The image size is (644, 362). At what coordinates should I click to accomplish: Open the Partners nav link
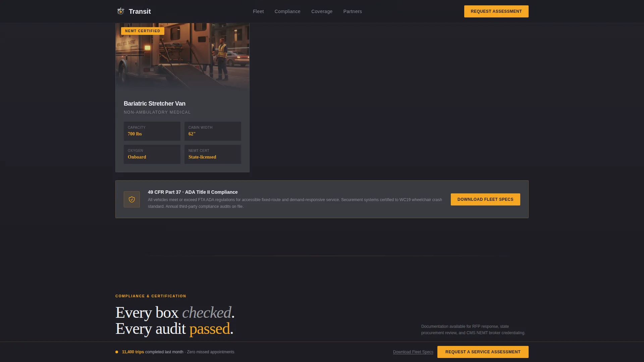353,11
